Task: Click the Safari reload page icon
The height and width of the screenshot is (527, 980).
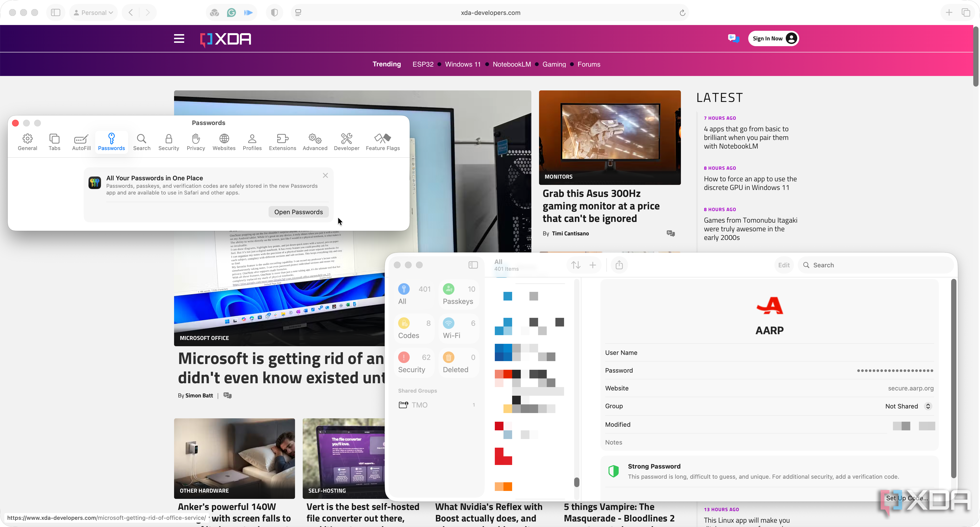Action: click(x=682, y=13)
